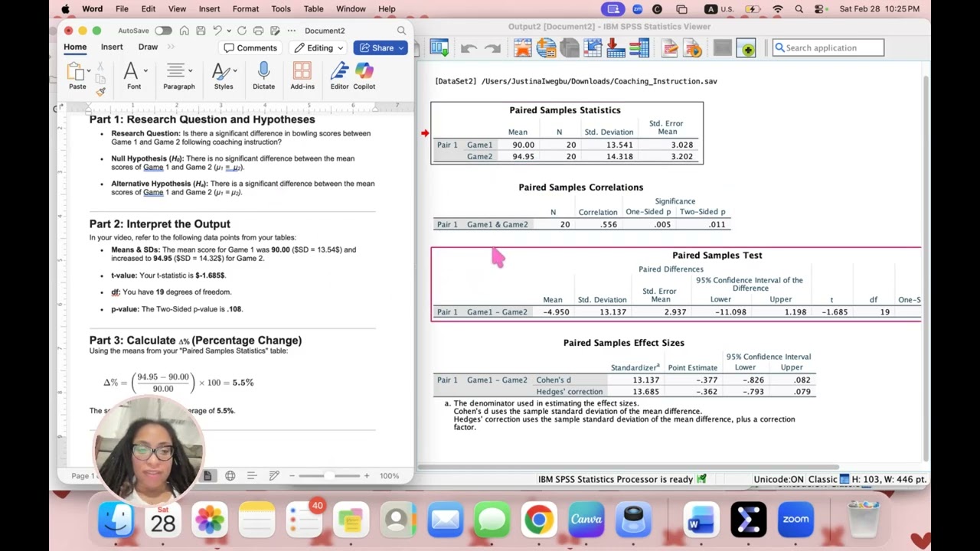
Task: Open the Tools menu in menu bar
Action: (x=281, y=9)
